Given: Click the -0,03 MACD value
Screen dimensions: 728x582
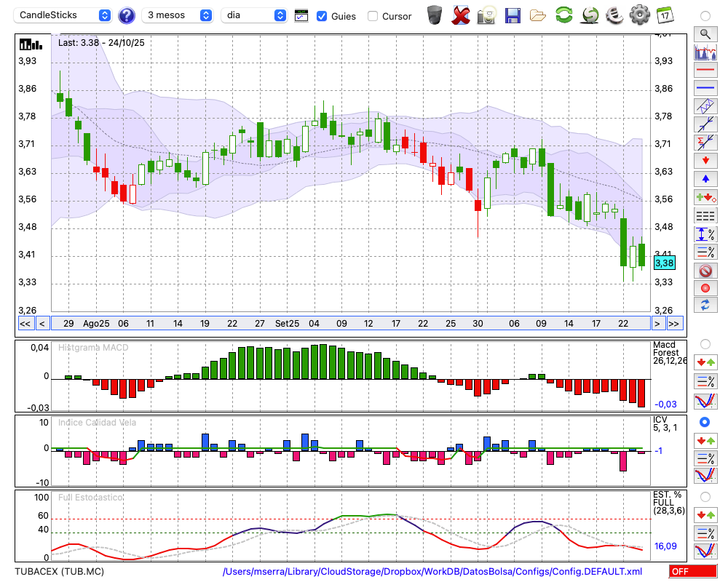Looking at the screenshot, I should point(665,404).
